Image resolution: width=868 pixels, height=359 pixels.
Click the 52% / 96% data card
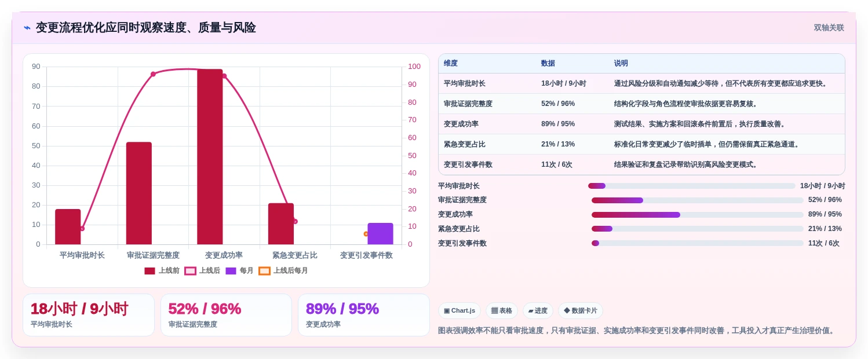(x=226, y=315)
